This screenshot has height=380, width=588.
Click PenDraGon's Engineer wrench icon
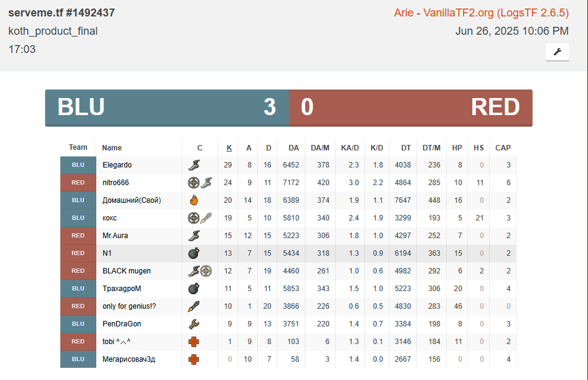click(x=194, y=324)
